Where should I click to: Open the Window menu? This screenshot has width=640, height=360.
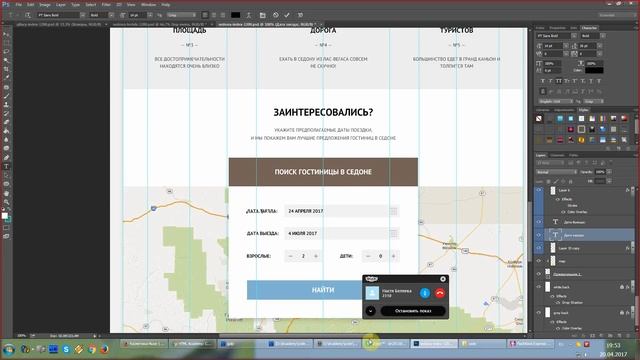pyautogui.click(x=148, y=4)
